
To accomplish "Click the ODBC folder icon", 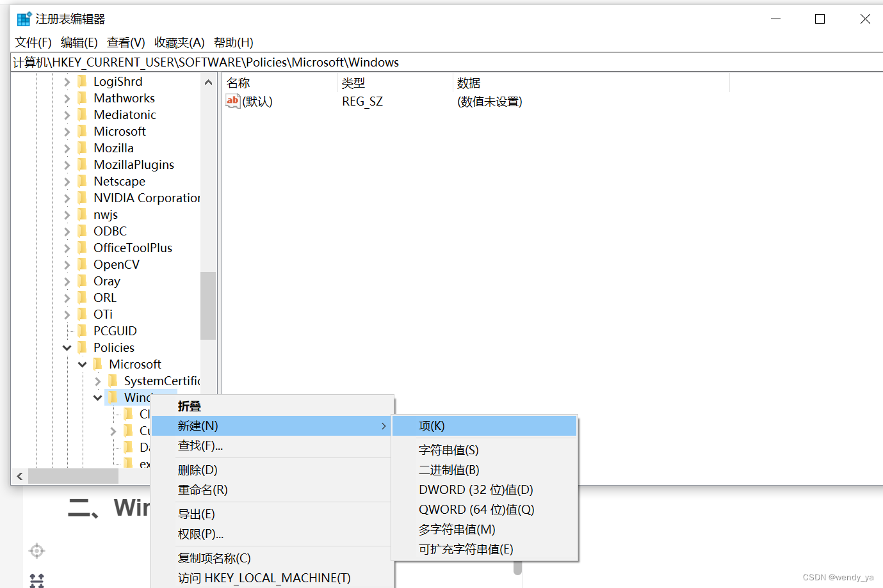I will point(82,231).
